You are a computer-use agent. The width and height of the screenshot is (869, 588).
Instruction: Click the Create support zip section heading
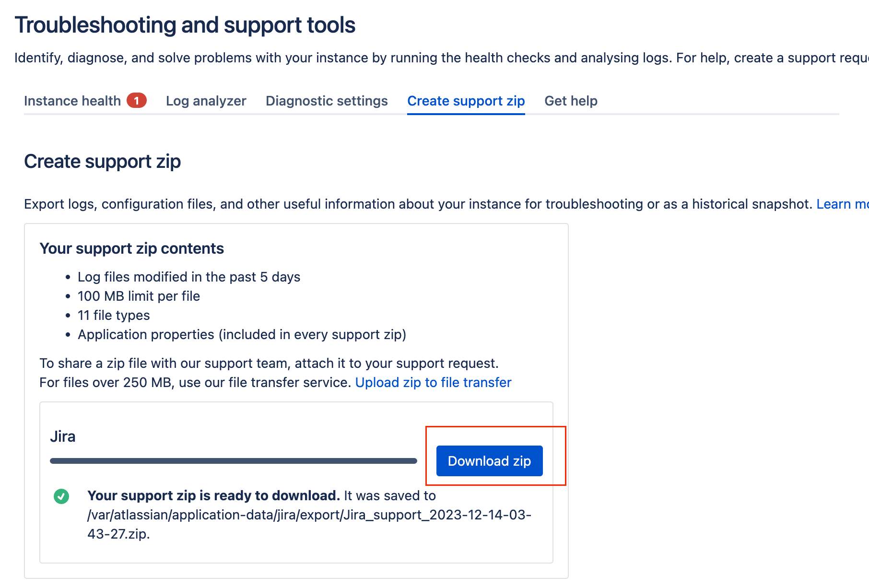(102, 162)
